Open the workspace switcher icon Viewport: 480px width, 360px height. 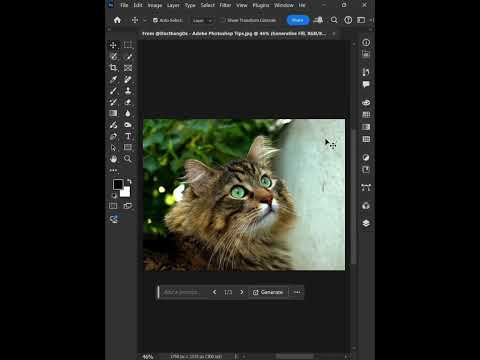[x=361, y=20]
